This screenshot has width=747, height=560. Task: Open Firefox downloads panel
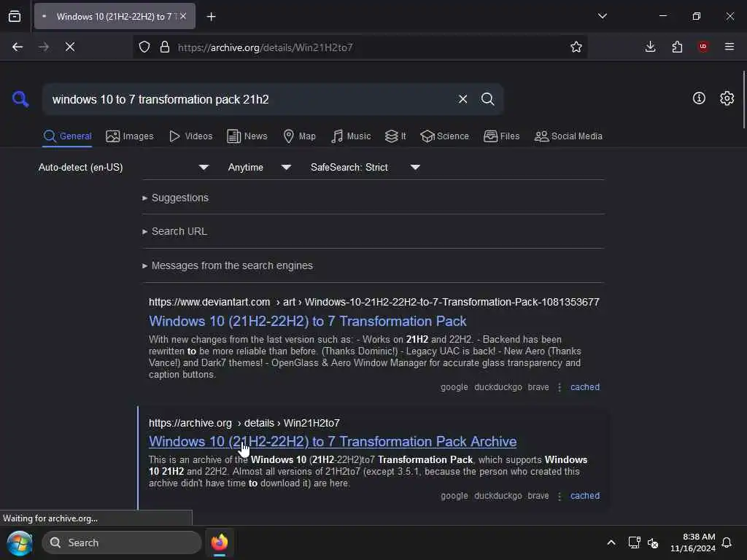coord(650,47)
